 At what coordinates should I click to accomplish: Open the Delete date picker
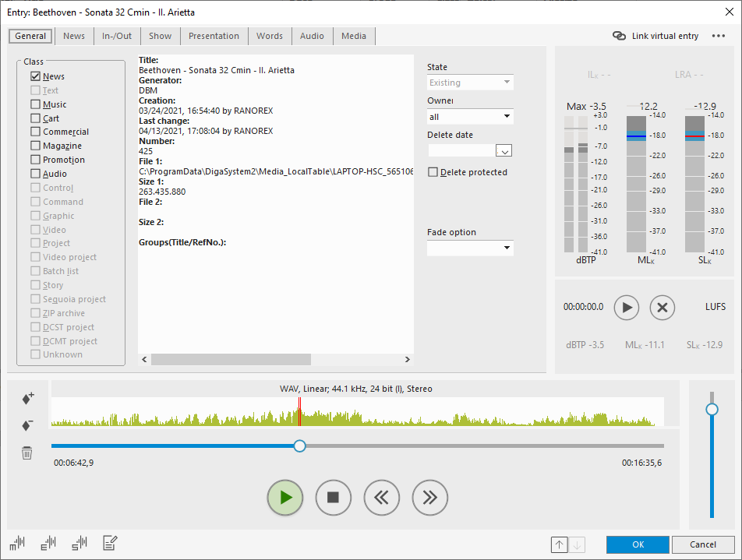(503, 151)
